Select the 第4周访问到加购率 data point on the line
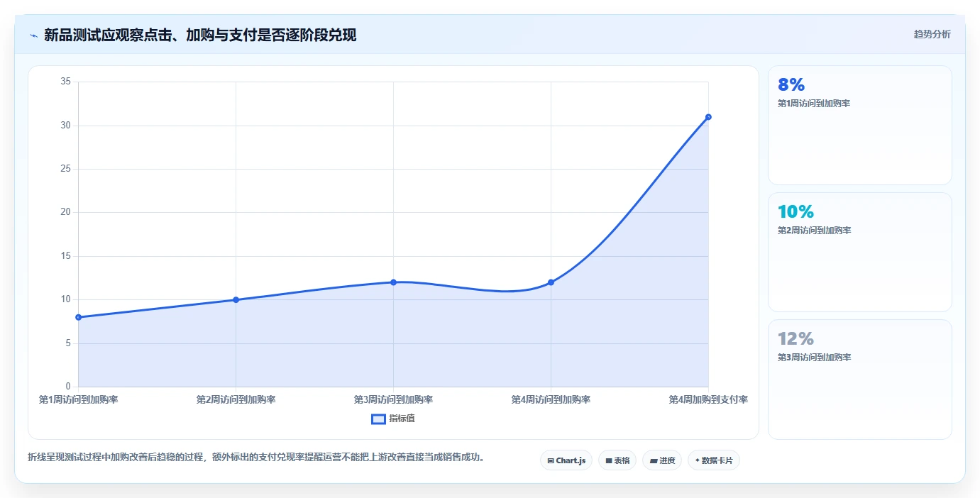 click(x=551, y=282)
